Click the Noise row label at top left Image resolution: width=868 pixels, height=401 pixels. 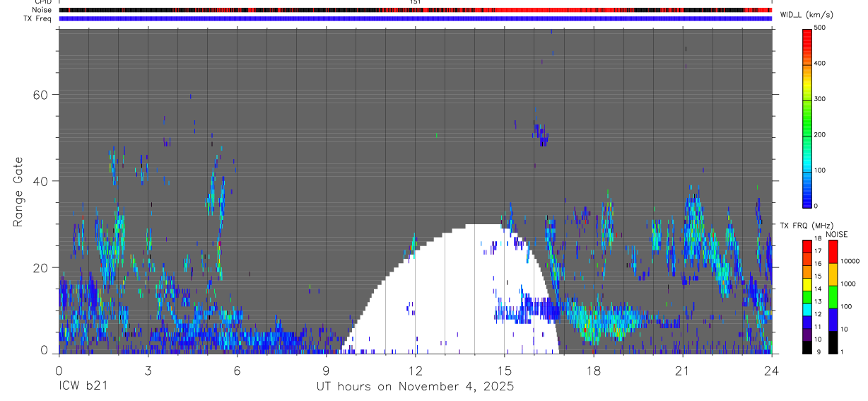click(x=42, y=10)
